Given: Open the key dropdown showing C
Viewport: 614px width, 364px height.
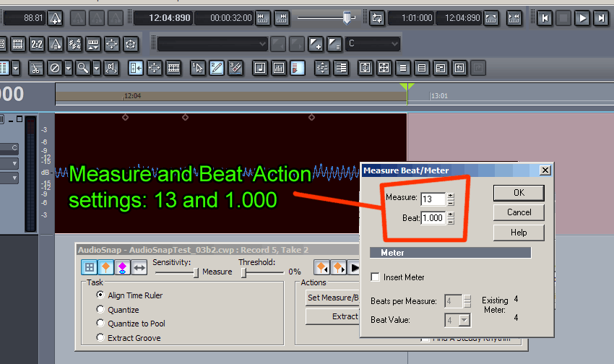Looking at the screenshot, I should (372, 44).
